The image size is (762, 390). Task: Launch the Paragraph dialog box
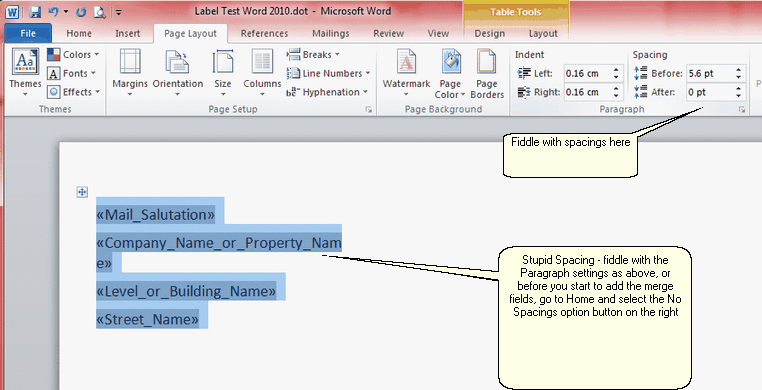coord(742,110)
